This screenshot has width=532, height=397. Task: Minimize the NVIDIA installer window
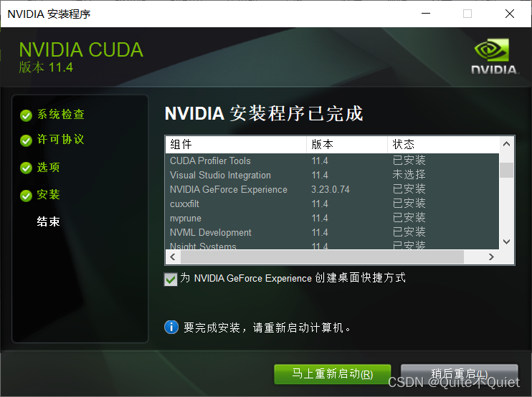click(426, 14)
